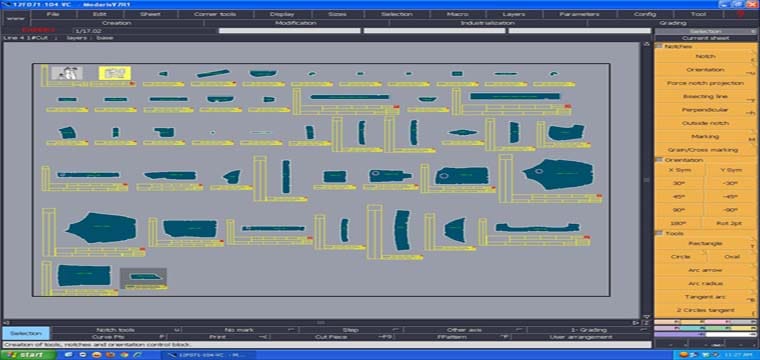
Task: Select the yellow highlighted sheet thumbnail
Action: click(x=115, y=73)
